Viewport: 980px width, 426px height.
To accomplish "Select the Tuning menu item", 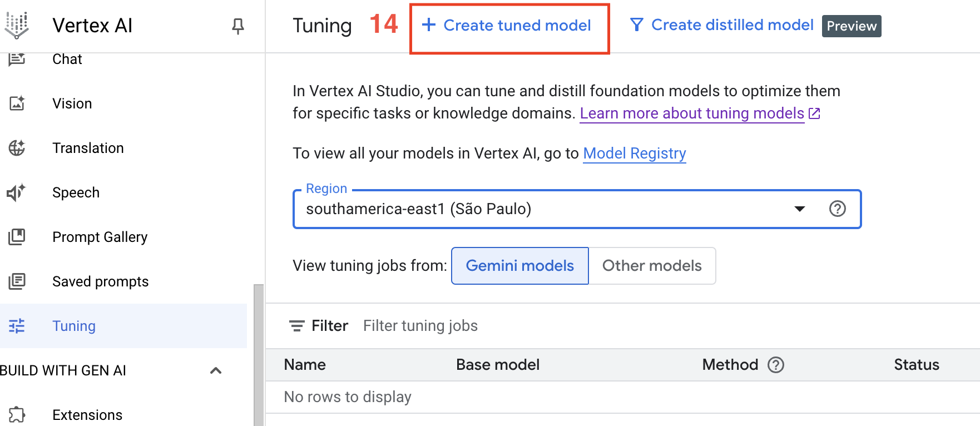I will 123,326.
